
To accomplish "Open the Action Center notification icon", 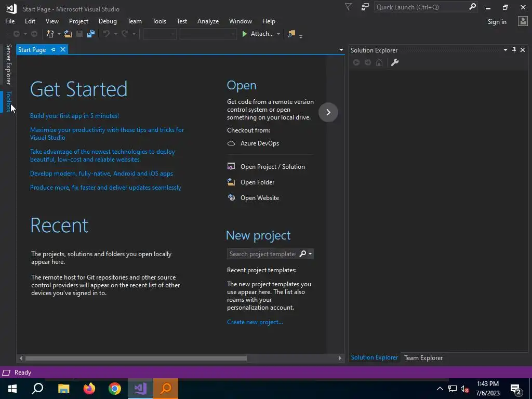I will click(x=516, y=389).
